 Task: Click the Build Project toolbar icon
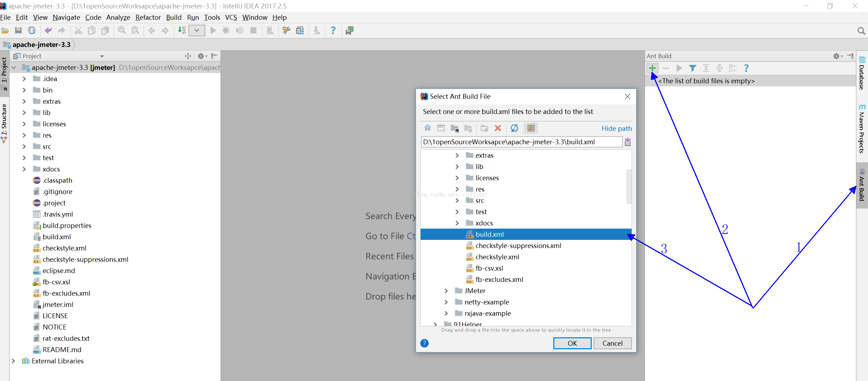point(182,31)
